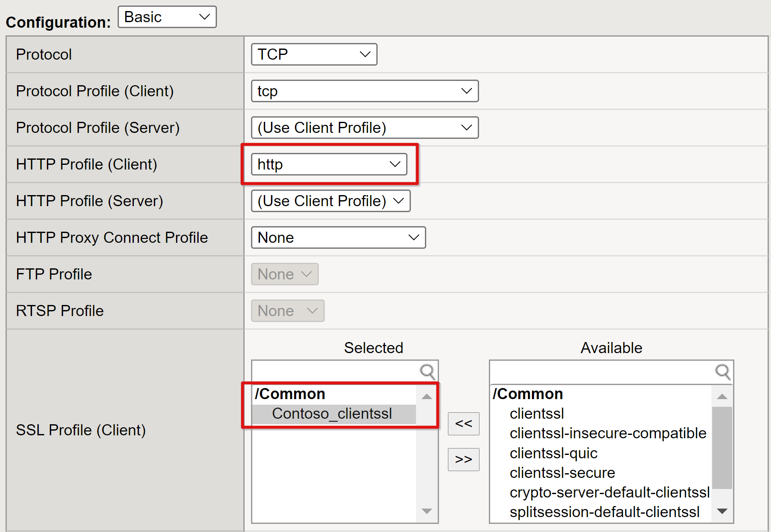Screen dimensions: 771x532
Task: Click the scroll-up arrow of the Selected list
Action: coord(426,396)
